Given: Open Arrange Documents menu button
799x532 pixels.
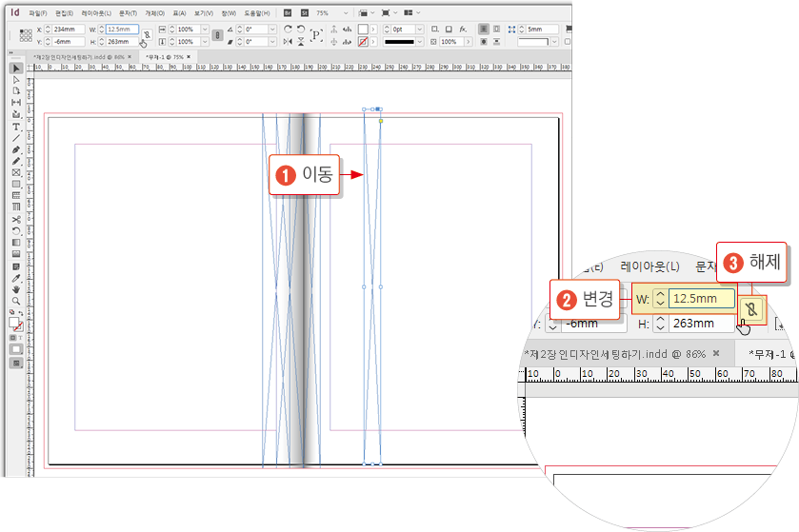Looking at the screenshot, I should tap(412, 12).
